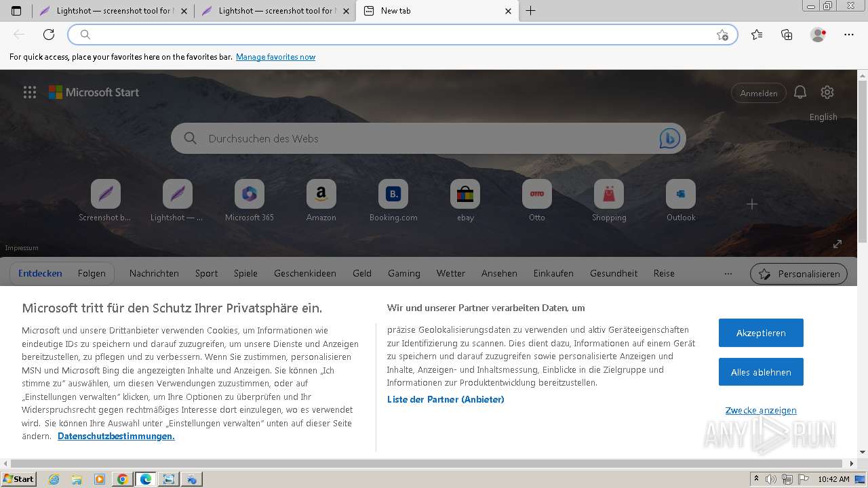Open the Gesundheit category

click(x=614, y=274)
